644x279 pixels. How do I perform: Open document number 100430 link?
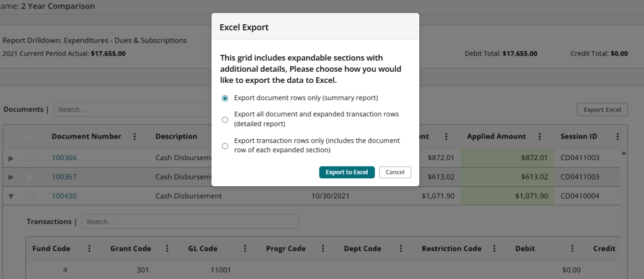click(64, 196)
